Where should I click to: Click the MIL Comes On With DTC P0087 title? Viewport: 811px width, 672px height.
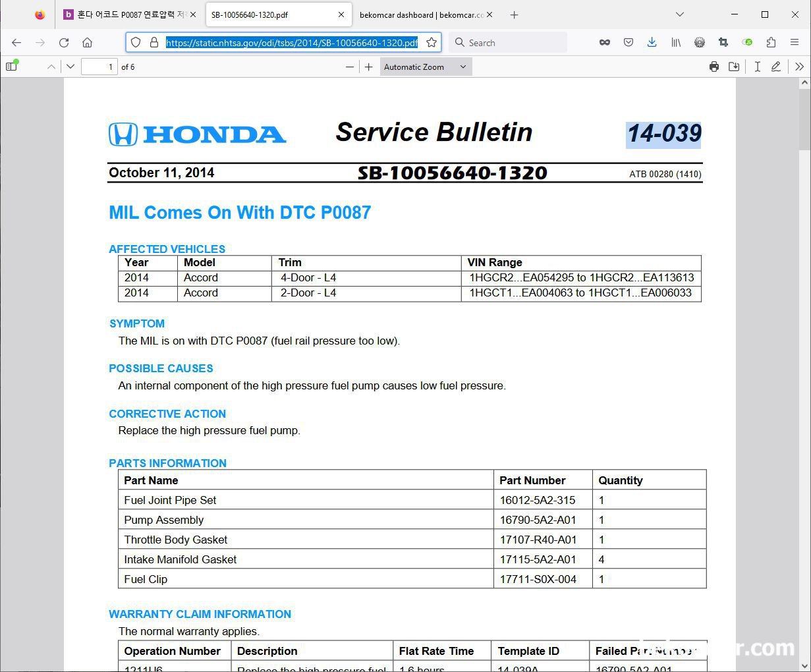point(240,212)
